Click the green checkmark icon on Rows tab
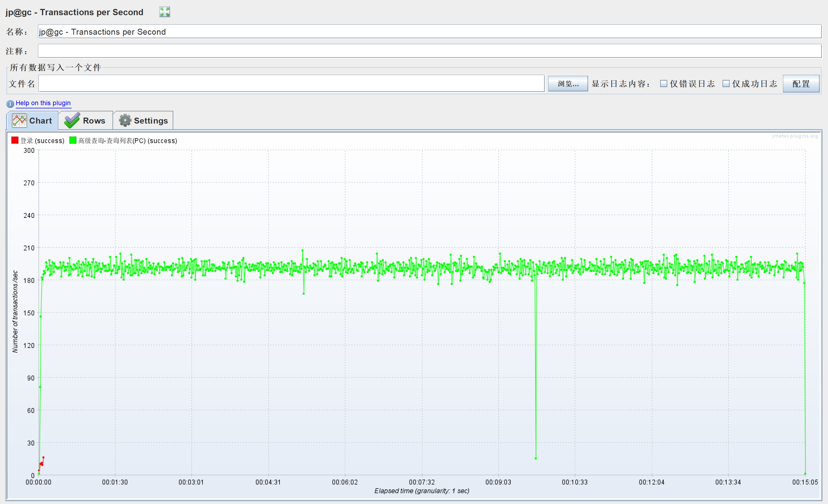This screenshot has width=828, height=504. tap(72, 120)
